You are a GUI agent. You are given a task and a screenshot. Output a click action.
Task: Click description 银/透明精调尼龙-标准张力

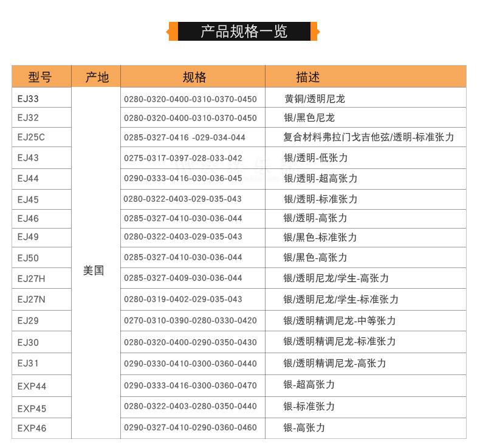pos(340,342)
